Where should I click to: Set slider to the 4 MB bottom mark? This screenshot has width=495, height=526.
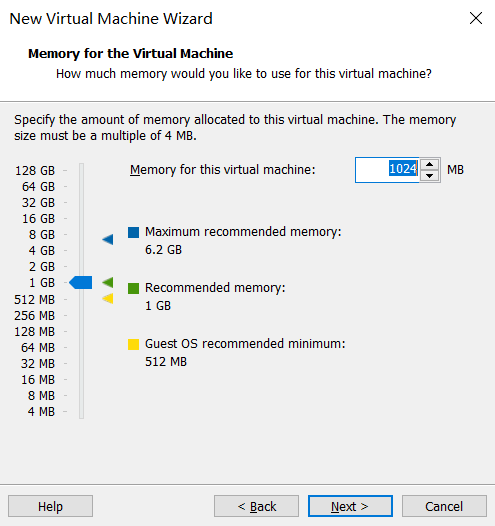[81, 412]
